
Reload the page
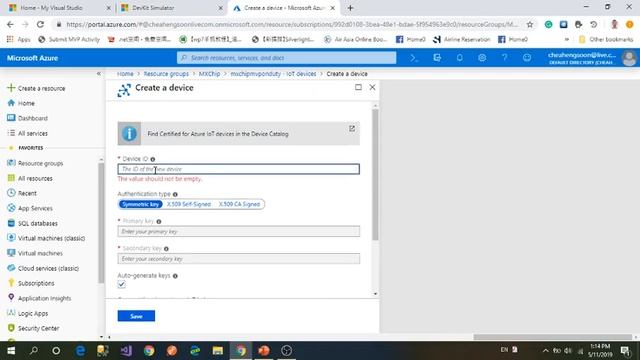pyautogui.click(x=40, y=24)
